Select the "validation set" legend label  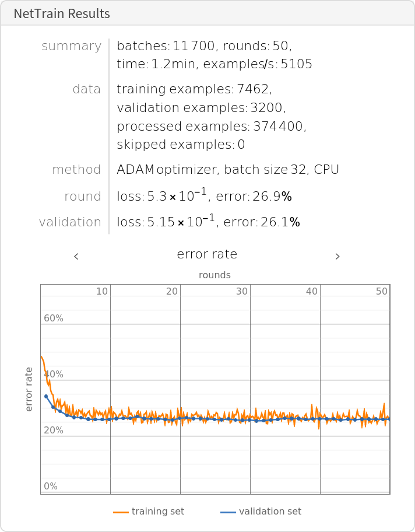coord(270,512)
